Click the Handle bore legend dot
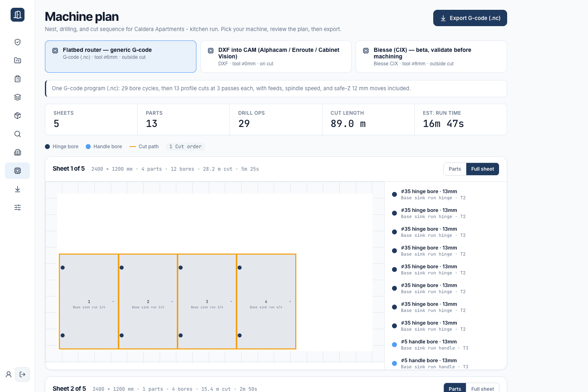Image resolution: width=588 pixels, height=392 pixels. (x=88, y=147)
